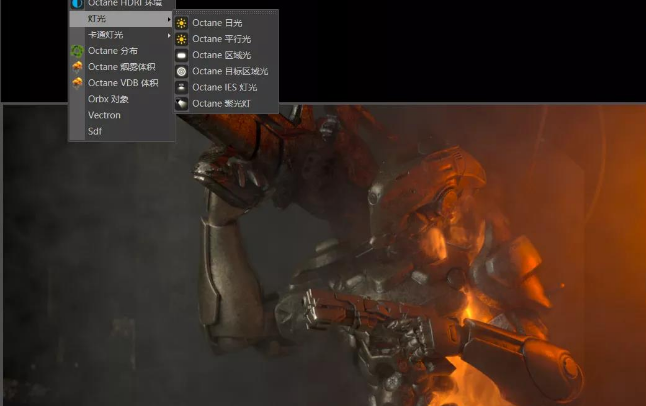
Task: Create an Octane 目标区域光 light
Action: [226, 71]
